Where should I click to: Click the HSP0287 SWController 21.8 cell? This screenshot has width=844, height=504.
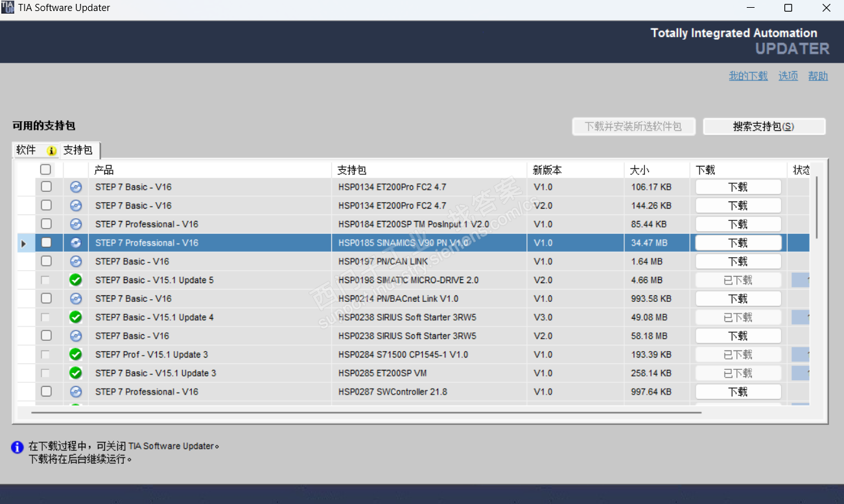[x=429, y=392]
